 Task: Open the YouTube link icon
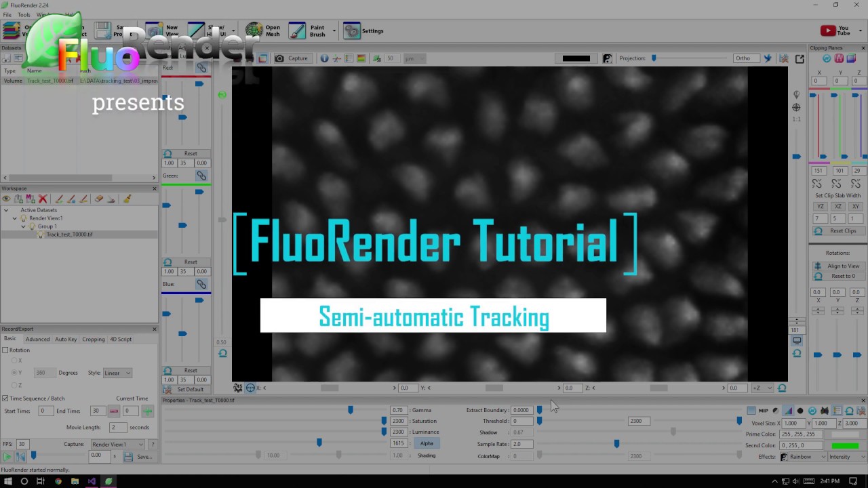(x=835, y=31)
